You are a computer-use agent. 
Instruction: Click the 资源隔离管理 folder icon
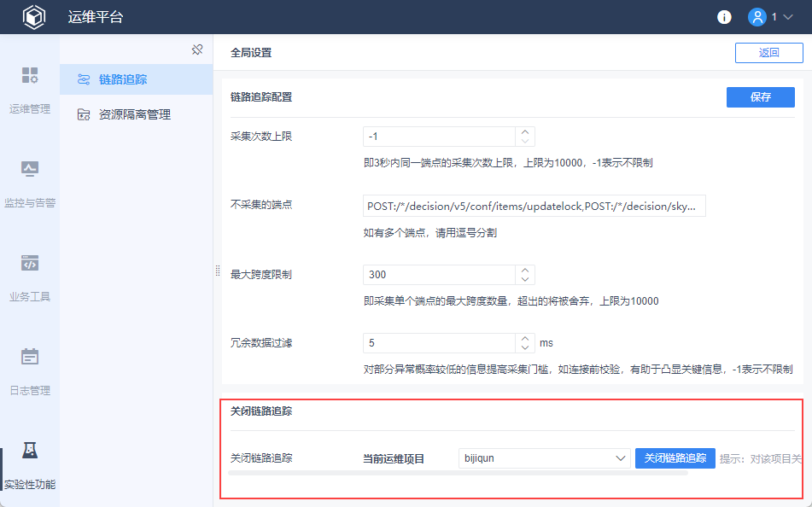click(x=84, y=114)
